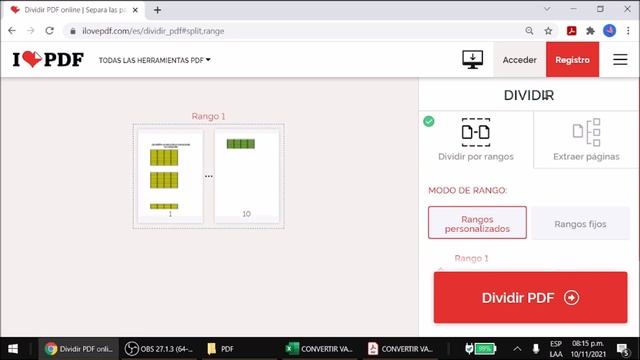Screen dimensions: 640x360
Task: Reload the current page
Action: pyautogui.click(x=49, y=31)
